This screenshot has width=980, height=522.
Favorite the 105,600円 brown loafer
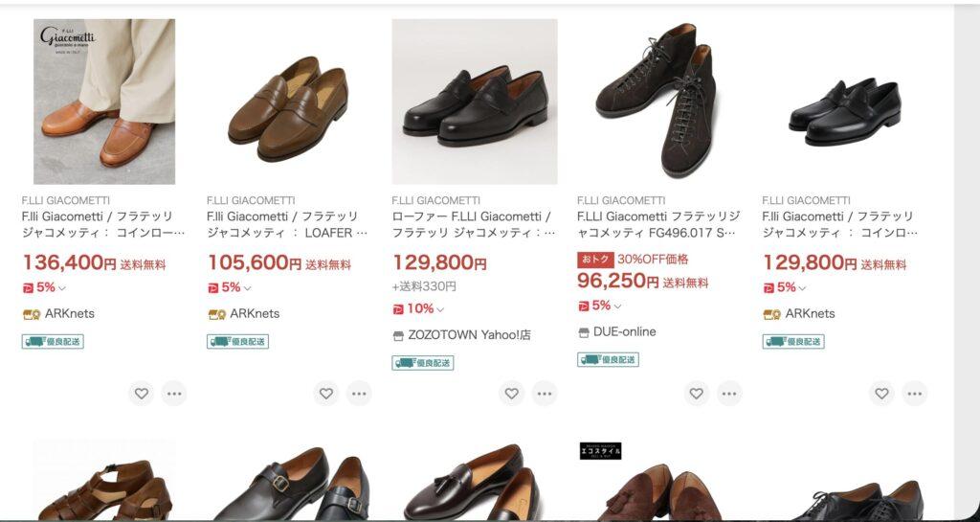pos(326,393)
